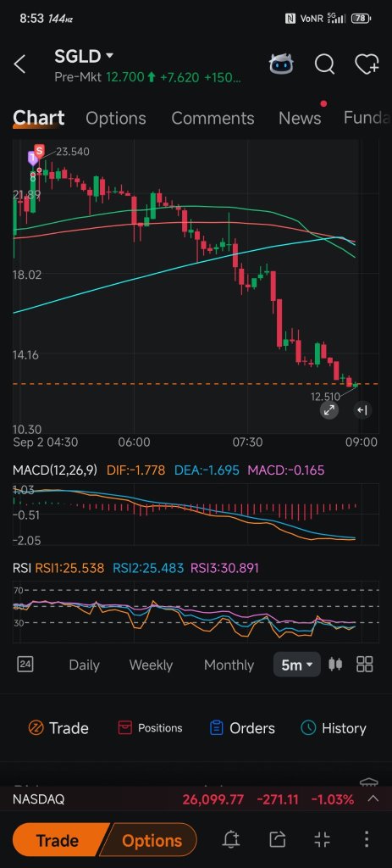Tap the bottom Options button
The image size is (392, 868).
152,840
